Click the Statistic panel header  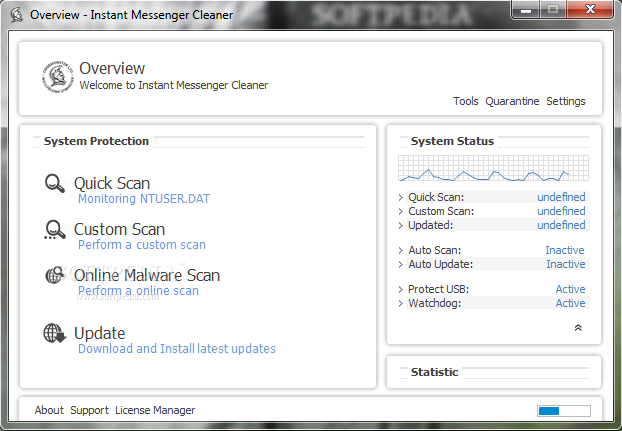pyautogui.click(x=434, y=372)
